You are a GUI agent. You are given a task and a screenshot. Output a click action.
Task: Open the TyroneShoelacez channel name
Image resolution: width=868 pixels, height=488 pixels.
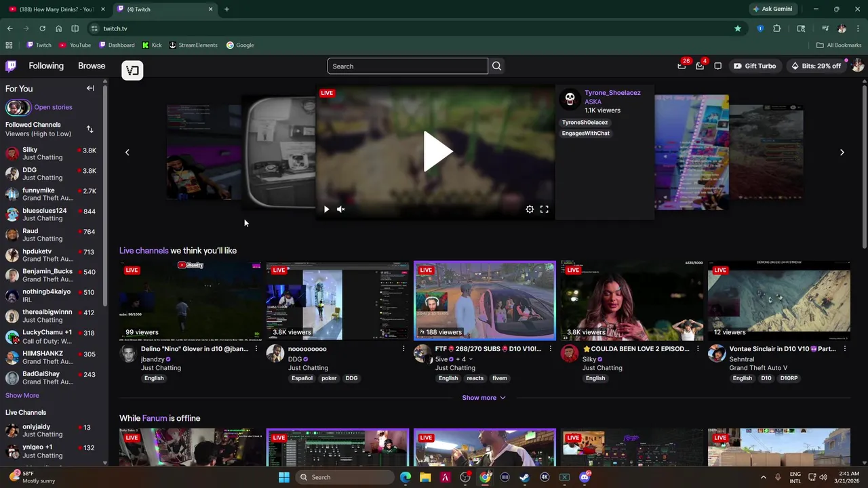coord(612,93)
